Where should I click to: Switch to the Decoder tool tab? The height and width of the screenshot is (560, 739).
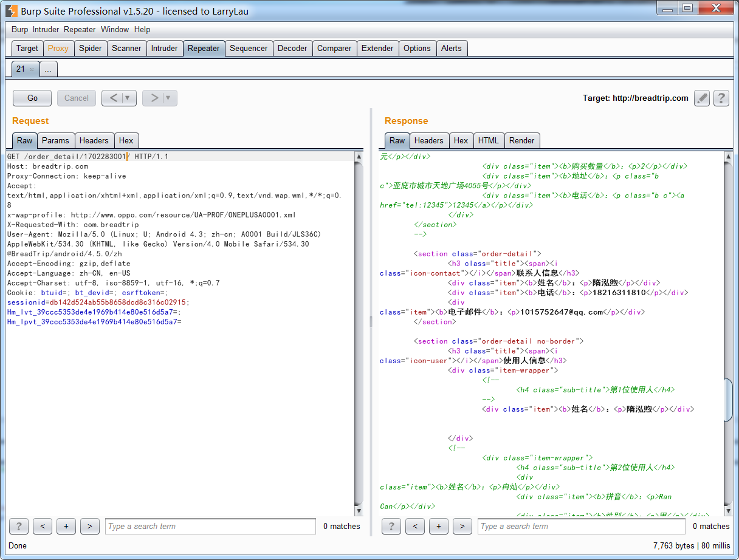[x=292, y=49]
